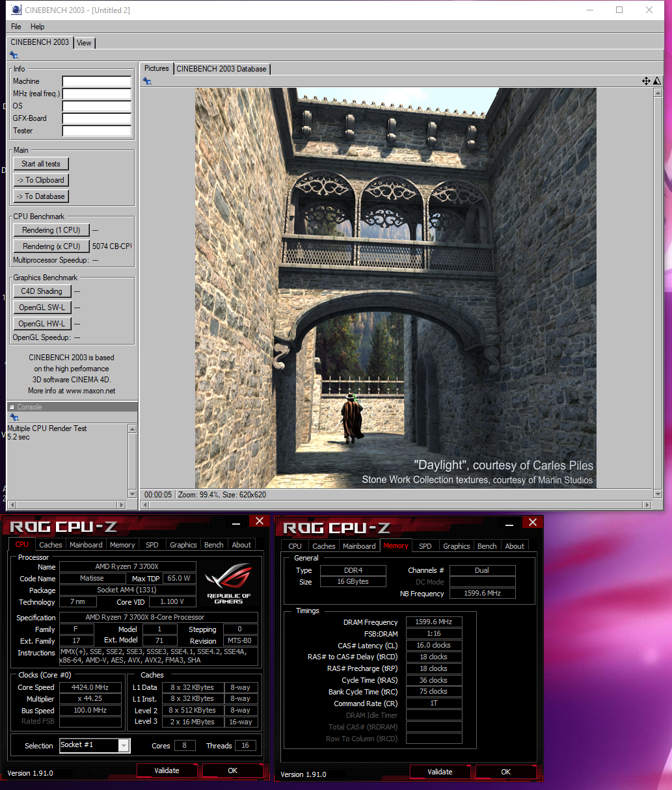Click the pin icon under the CINEBENCH 2003 tab
This screenshot has height=790, width=672.
[x=14, y=55]
